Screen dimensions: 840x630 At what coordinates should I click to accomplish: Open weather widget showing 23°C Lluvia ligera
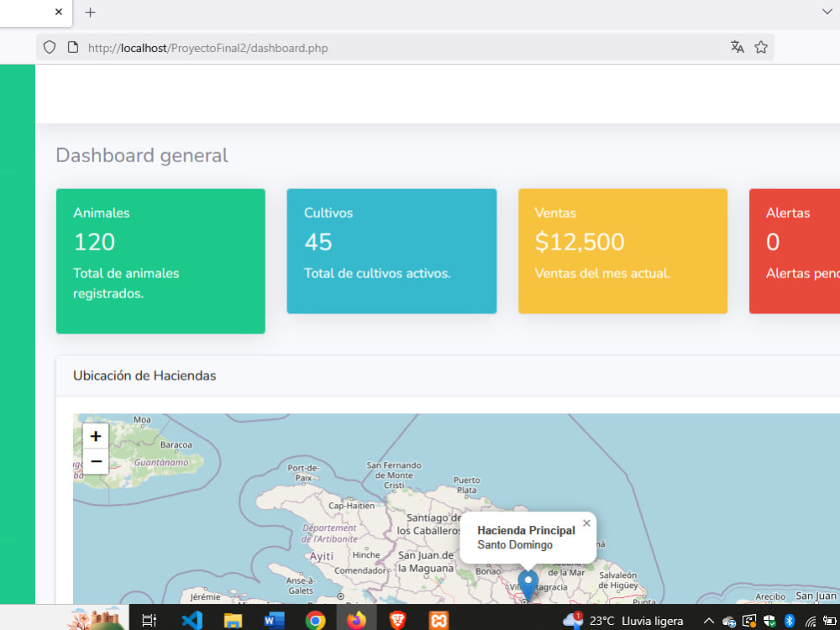click(623, 621)
